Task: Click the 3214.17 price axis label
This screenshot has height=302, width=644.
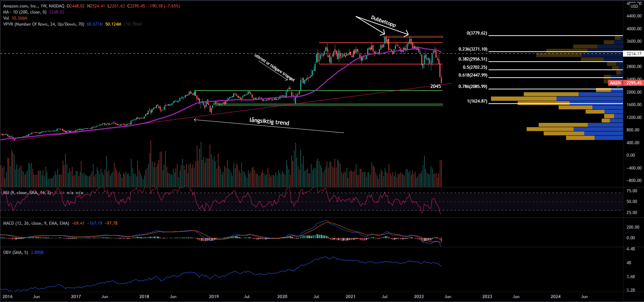Action: (634, 54)
